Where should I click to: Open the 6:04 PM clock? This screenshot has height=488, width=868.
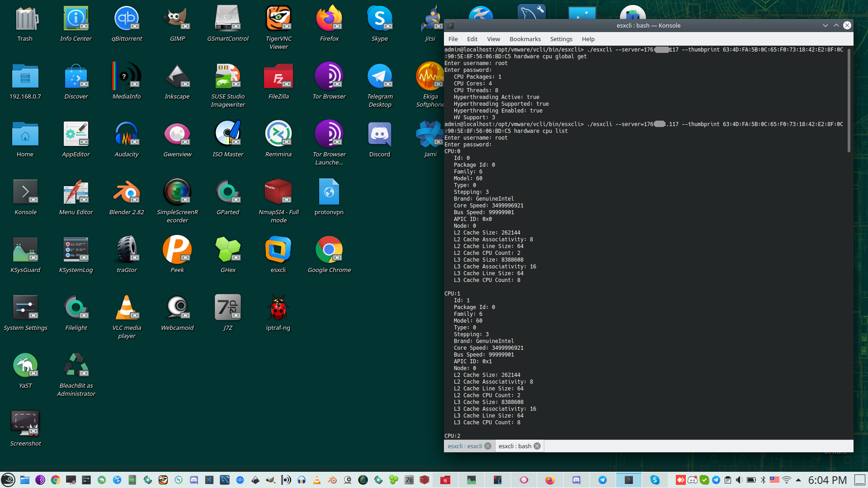pos(827,480)
